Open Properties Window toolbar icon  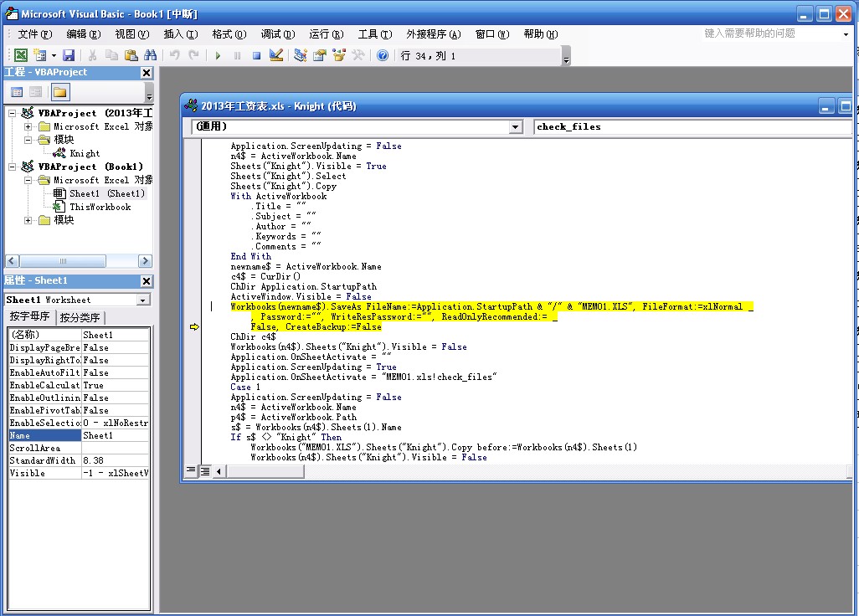click(x=319, y=55)
